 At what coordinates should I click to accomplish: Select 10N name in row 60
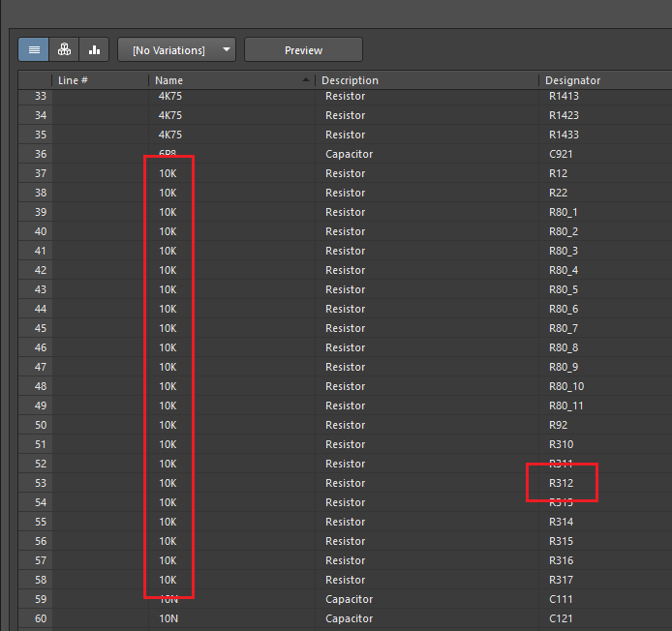tap(168, 618)
